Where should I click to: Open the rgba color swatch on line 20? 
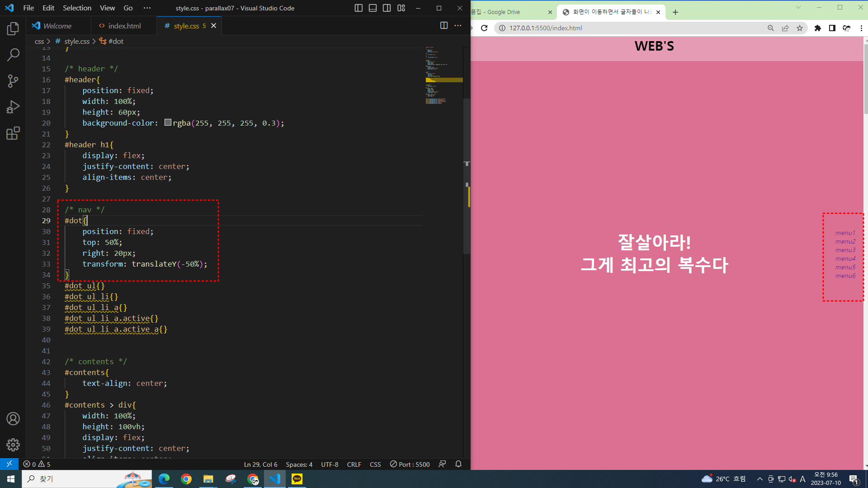(x=168, y=123)
